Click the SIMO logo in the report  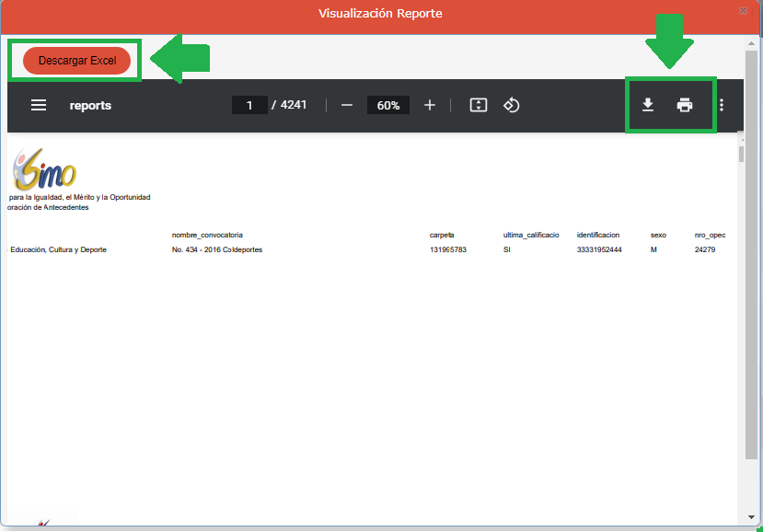(x=44, y=169)
